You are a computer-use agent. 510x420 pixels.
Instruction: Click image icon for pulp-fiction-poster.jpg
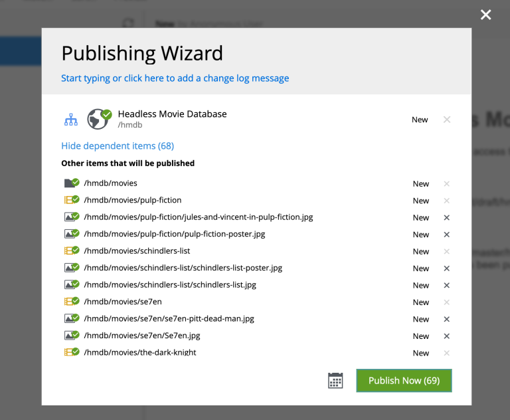[x=72, y=234]
